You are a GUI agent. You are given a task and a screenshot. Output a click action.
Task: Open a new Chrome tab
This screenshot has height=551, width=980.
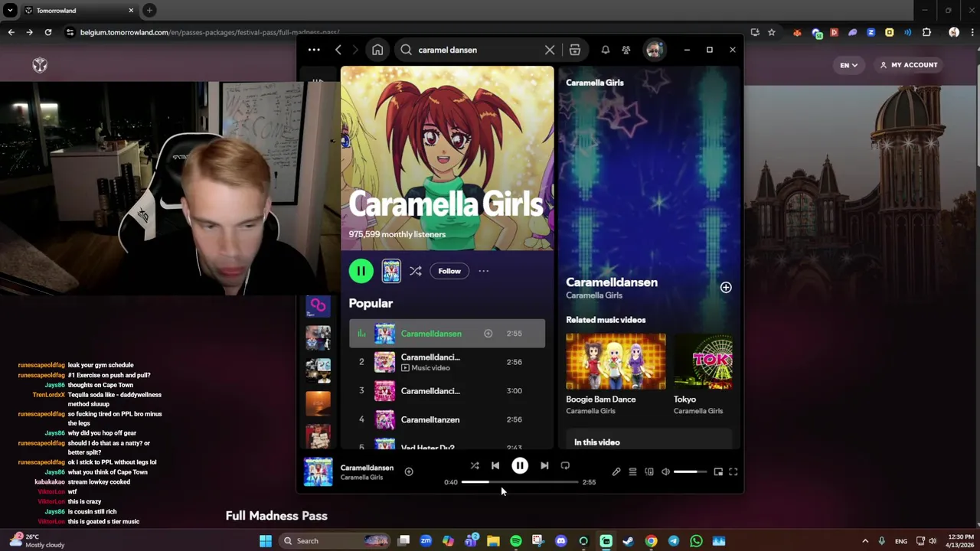point(149,11)
